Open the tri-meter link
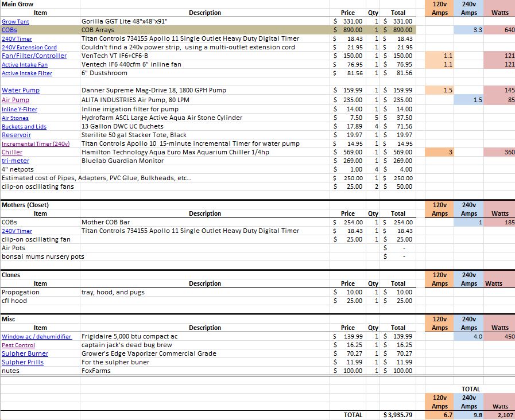The height and width of the screenshot is (420, 515). 16,161
